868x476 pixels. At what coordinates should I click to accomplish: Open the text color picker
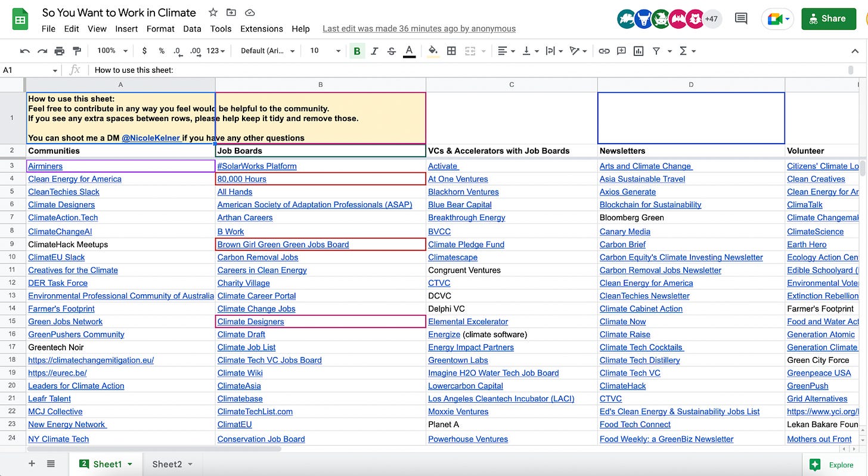point(409,51)
